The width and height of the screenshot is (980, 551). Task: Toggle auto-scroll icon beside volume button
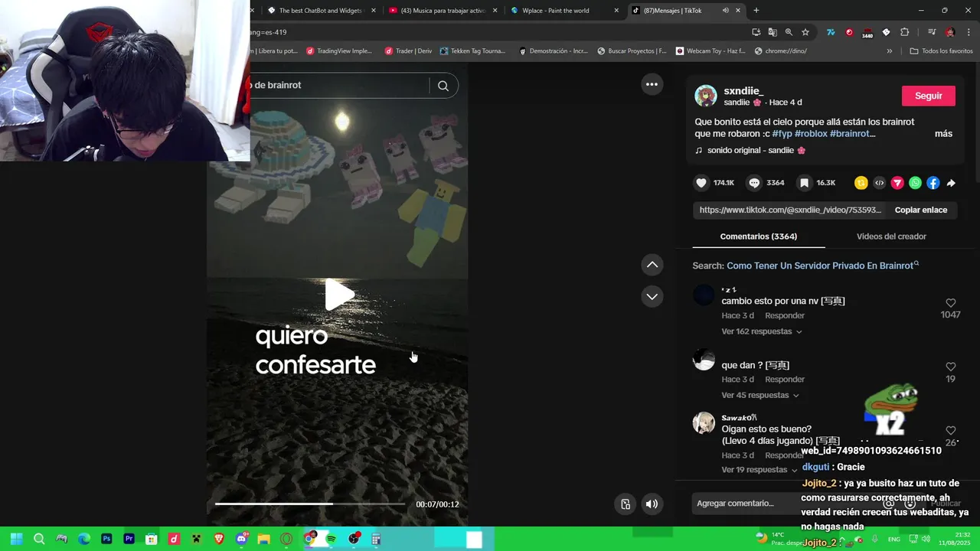coord(626,504)
